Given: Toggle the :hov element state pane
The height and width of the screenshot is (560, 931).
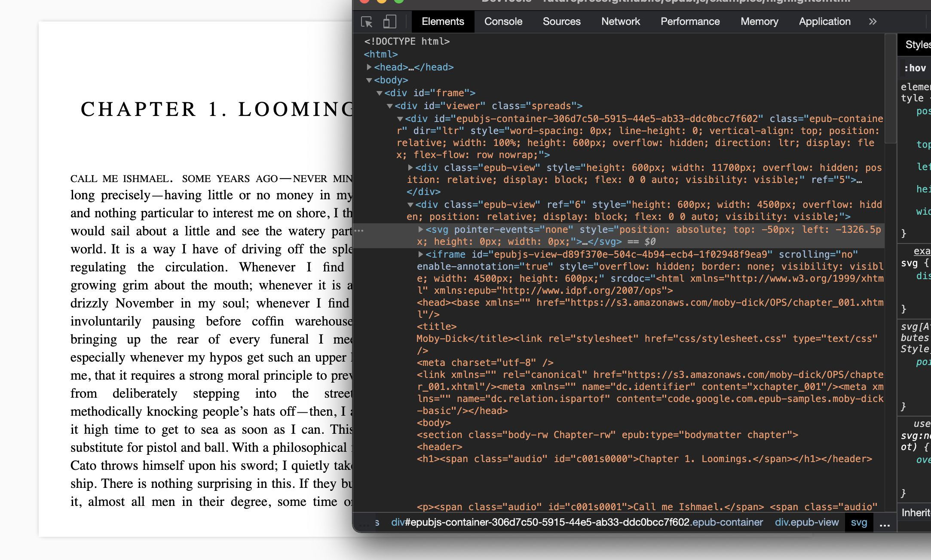Looking at the screenshot, I should tap(916, 67).
